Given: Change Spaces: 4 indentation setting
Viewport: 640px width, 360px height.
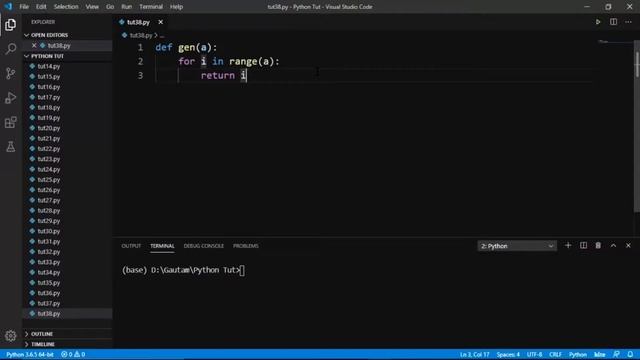Looking at the screenshot, I should coord(508,355).
